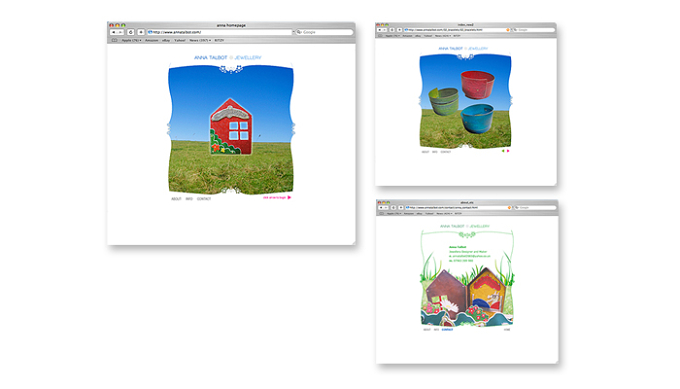Click Google search field in bangles window
Viewport: 680px width, 389px height.
point(534,30)
